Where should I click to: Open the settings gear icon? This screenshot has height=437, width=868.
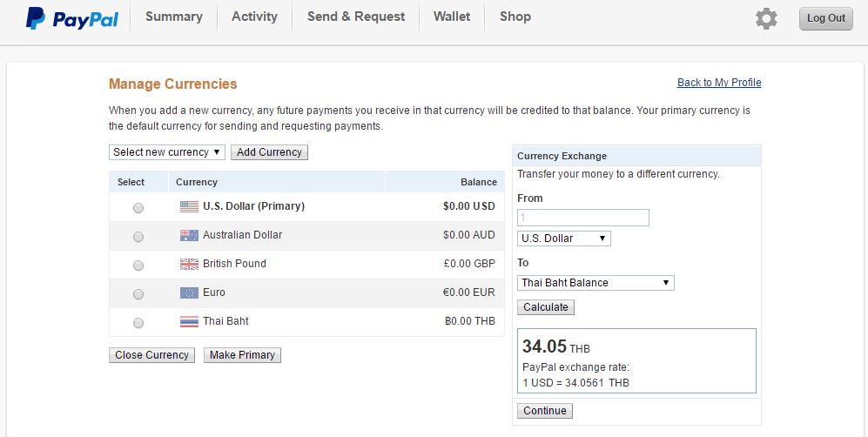[x=766, y=19]
